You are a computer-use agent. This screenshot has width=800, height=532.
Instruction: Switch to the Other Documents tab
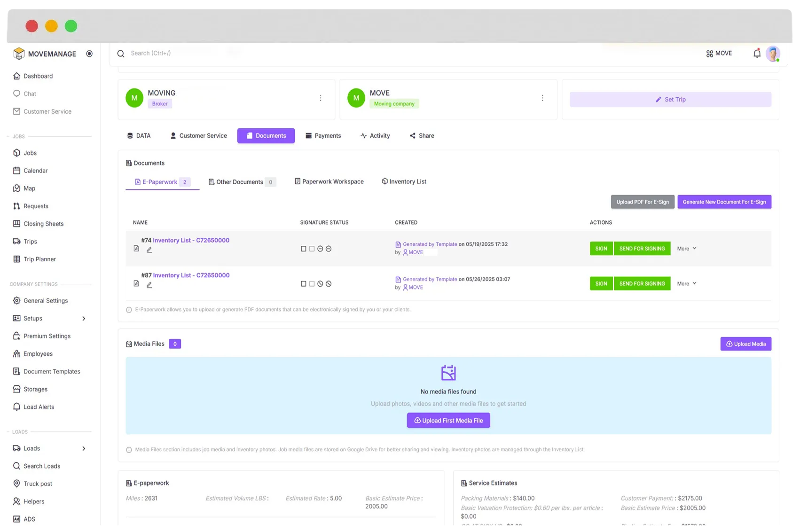tap(240, 181)
